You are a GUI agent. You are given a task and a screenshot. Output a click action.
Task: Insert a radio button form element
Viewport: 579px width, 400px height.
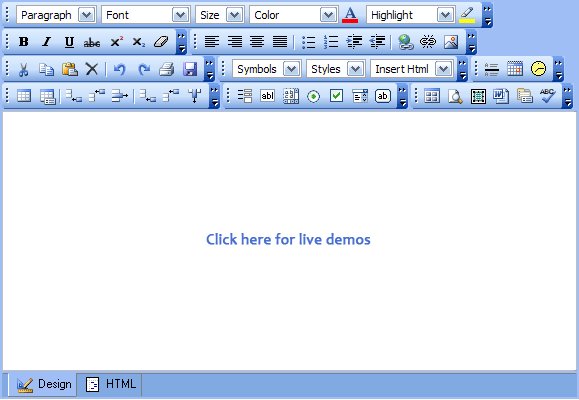coord(314,96)
